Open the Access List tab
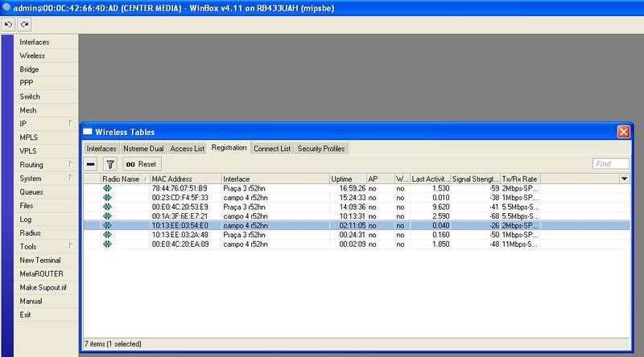This screenshot has height=357, width=644. (x=188, y=149)
